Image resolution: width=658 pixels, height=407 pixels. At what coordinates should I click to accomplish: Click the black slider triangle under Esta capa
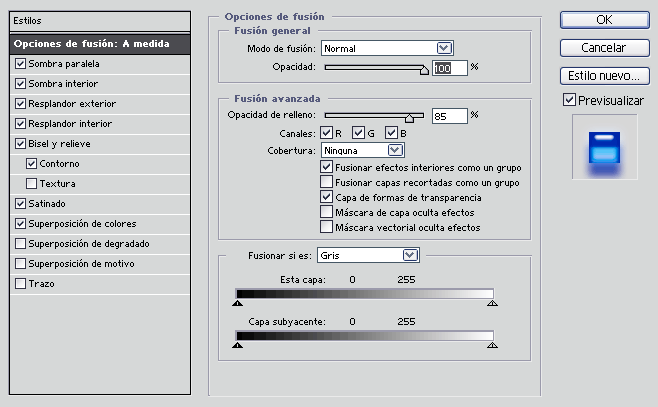(238, 303)
